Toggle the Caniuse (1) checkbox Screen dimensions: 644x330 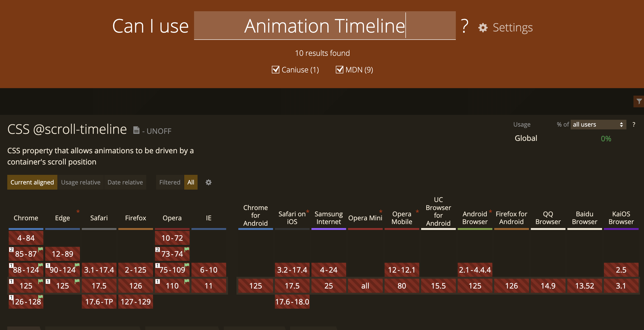[276, 70]
